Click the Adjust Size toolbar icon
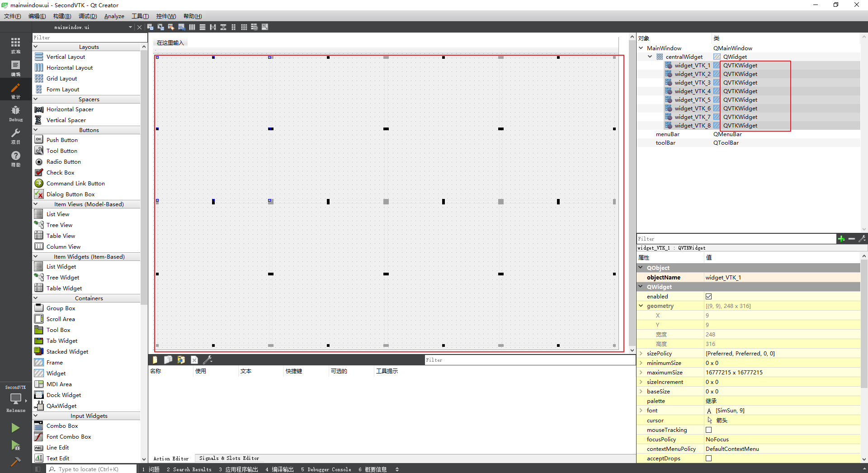Screen dimensions: 868x473 tap(265, 27)
